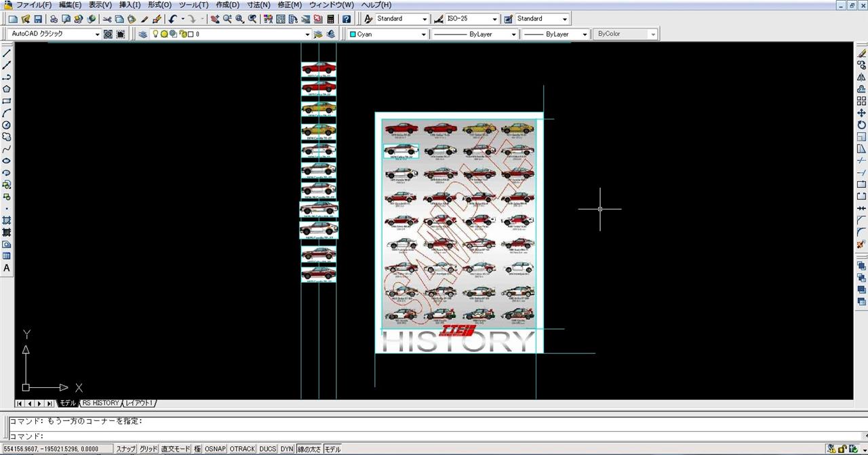
Task: Click the モデル button in status bar
Action: [332, 449]
